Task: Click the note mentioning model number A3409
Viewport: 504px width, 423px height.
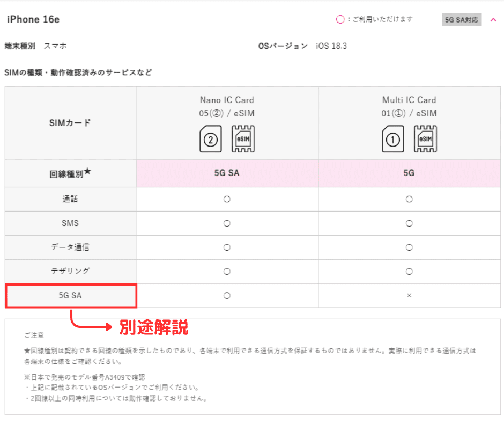Action: tap(85, 377)
